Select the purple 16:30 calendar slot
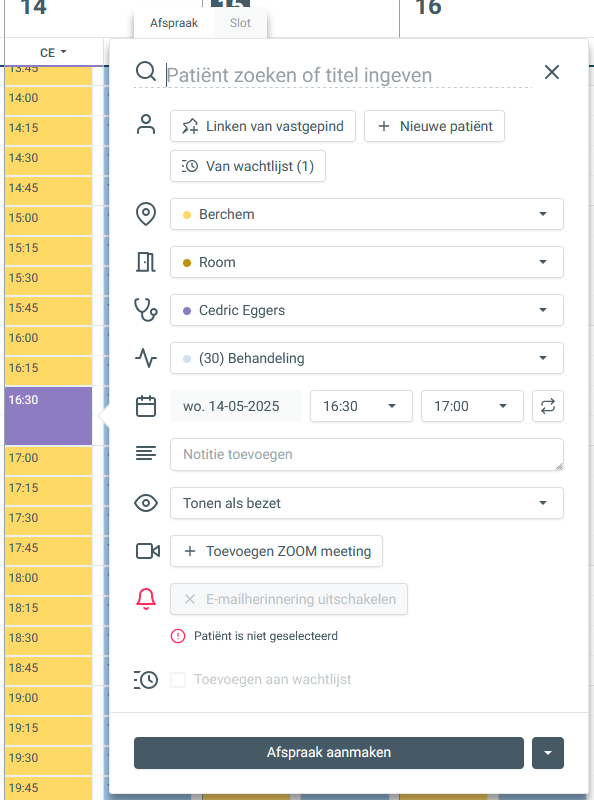The width and height of the screenshot is (594, 800). [x=48, y=416]
